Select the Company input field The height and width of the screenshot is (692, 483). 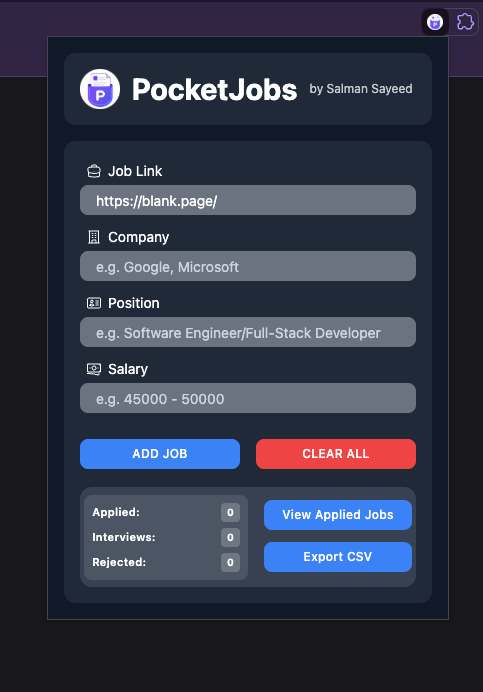(x=248, y=266)
